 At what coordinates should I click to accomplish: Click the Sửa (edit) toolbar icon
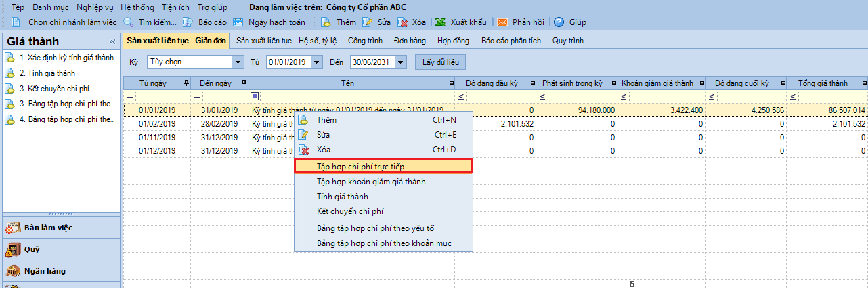[x=368, y=22]
